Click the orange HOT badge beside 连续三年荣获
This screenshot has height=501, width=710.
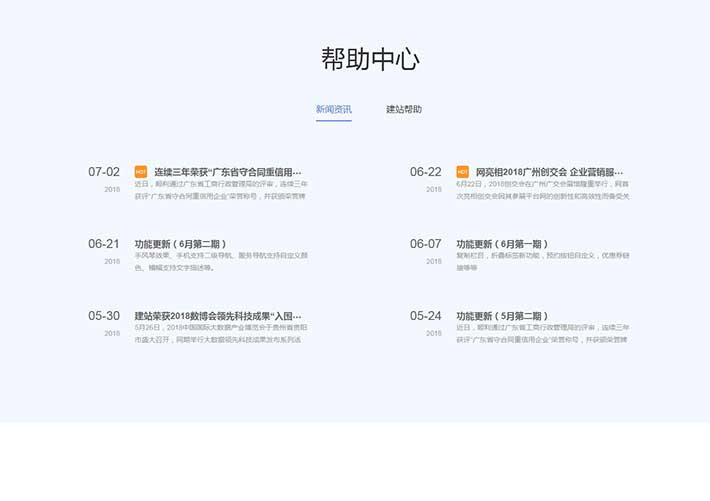(x=141, y=172)
